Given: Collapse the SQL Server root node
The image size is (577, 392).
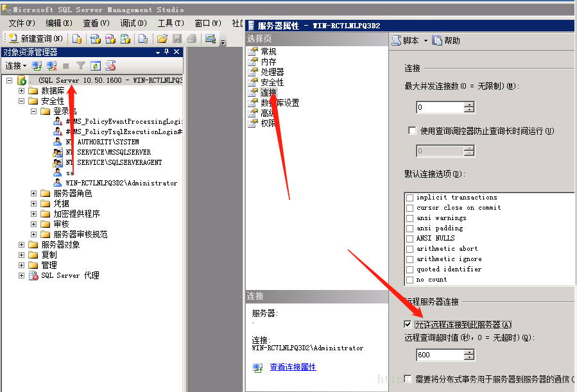Looking at the screenshot, I should click(x=10, y=80).
